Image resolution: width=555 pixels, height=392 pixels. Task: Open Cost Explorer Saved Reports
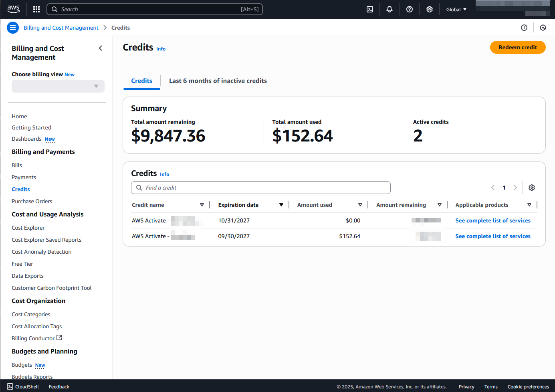(46, 240)
